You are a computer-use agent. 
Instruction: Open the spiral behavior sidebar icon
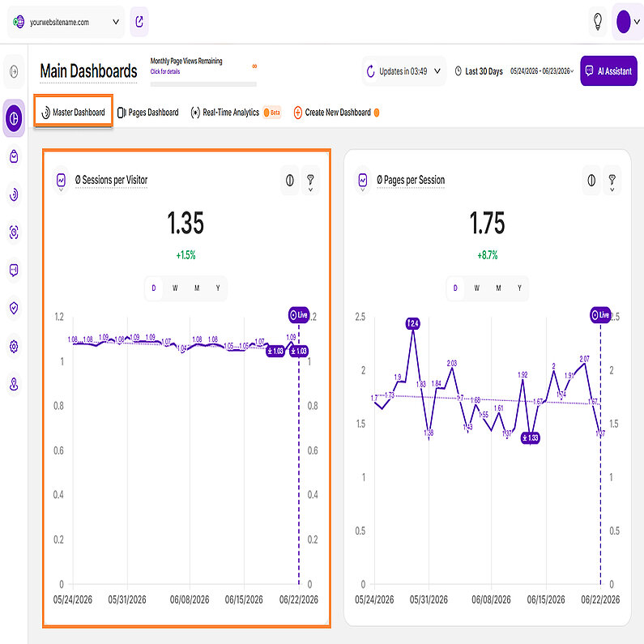tap(14, 194)
